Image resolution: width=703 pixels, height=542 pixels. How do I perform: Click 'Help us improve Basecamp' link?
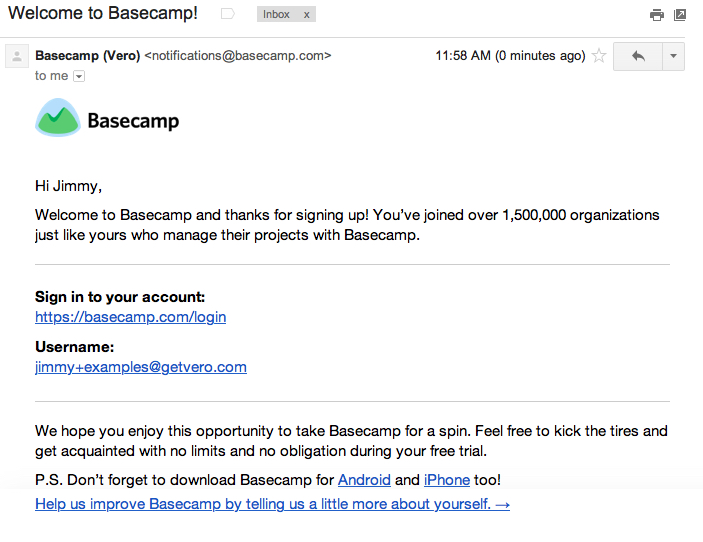[x=272, y=504]
